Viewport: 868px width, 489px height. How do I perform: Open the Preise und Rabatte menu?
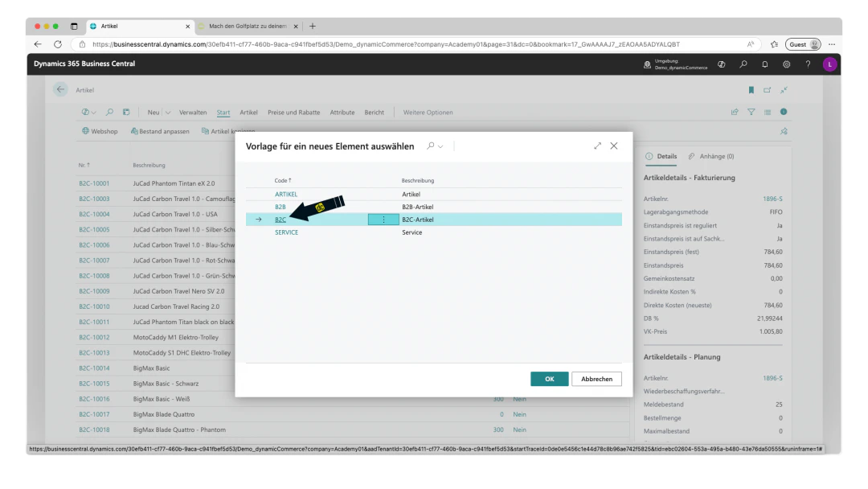pos(294,113)
